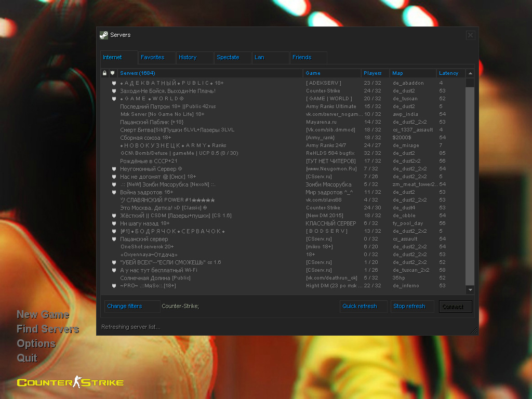Sort list by Players column header
The height and width of the screenshot is (399, 532).
click(375, 73)
